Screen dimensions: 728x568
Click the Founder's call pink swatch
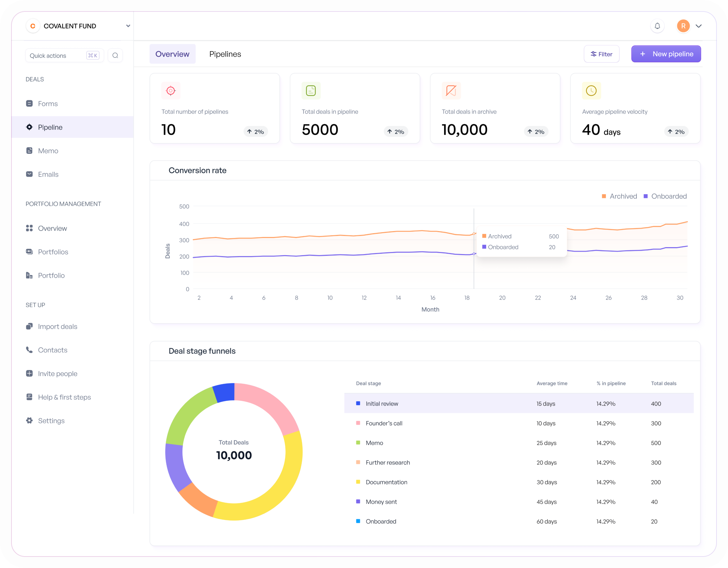pos(358,423)
